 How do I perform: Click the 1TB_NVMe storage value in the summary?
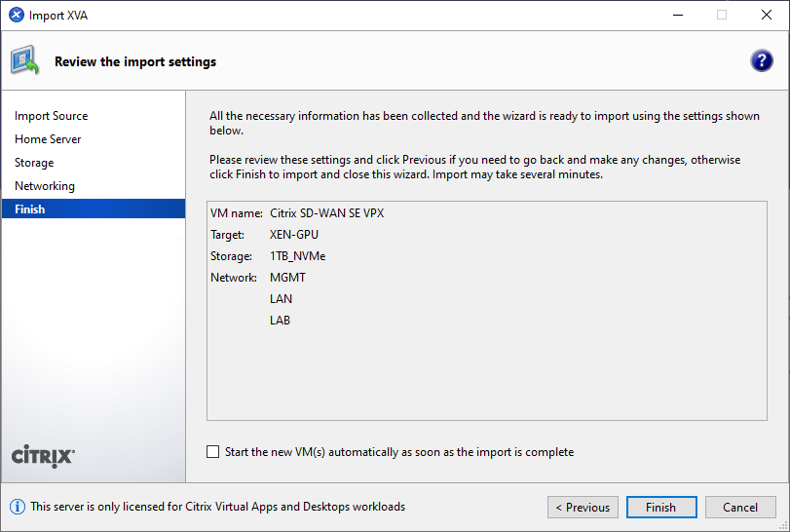[x=297, y=256]
